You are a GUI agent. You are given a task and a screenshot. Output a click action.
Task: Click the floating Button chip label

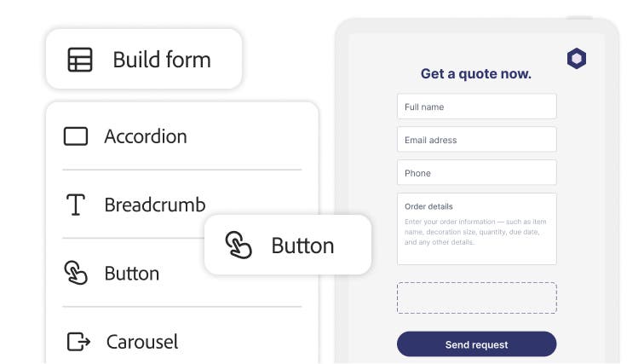pyautogui.click(x=302, y=246)
